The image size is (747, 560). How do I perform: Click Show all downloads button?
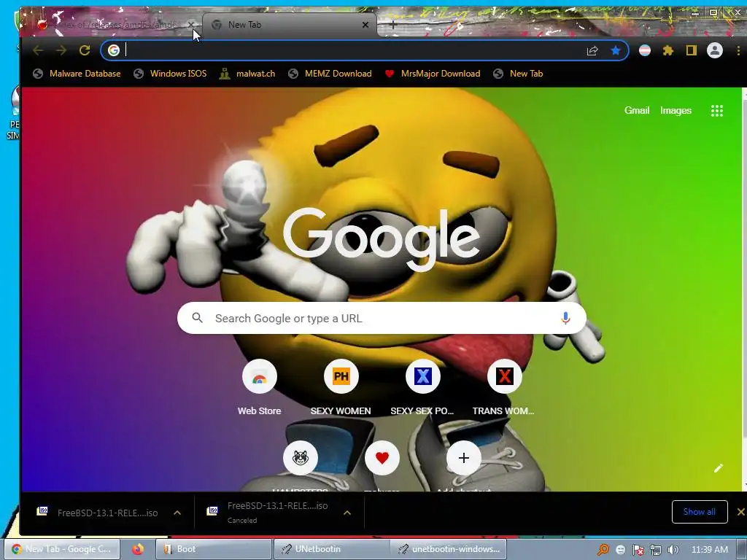tap(700, 512)
